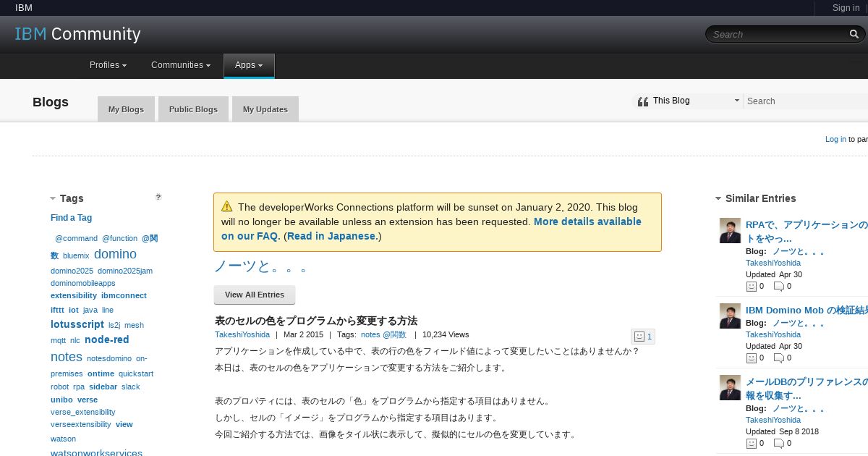Select the ifttt tag
This screenshot has width=868, height=456.
57,310
